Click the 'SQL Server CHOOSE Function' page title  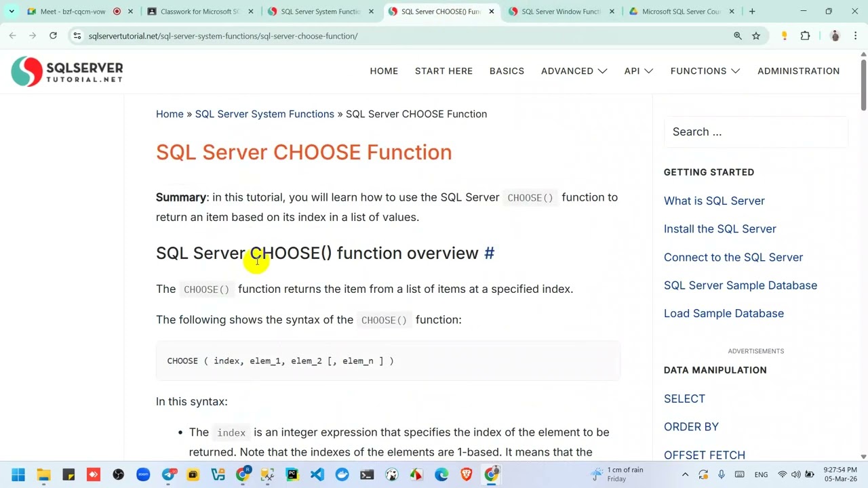coord(304,152)
